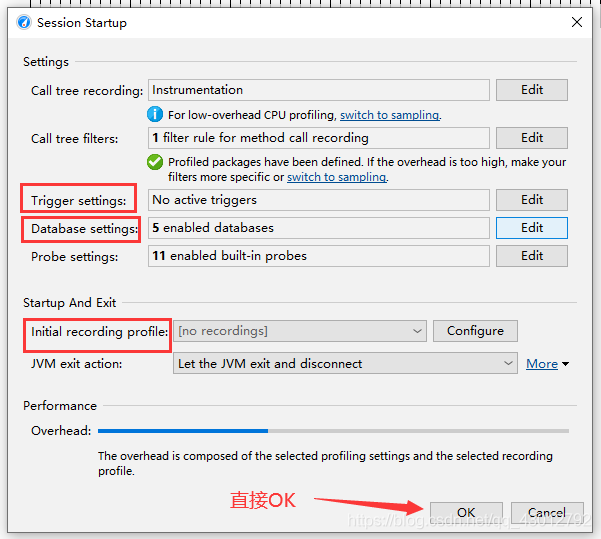
Task: Edit the Trigger settings
Action: (x=532, y=200)
